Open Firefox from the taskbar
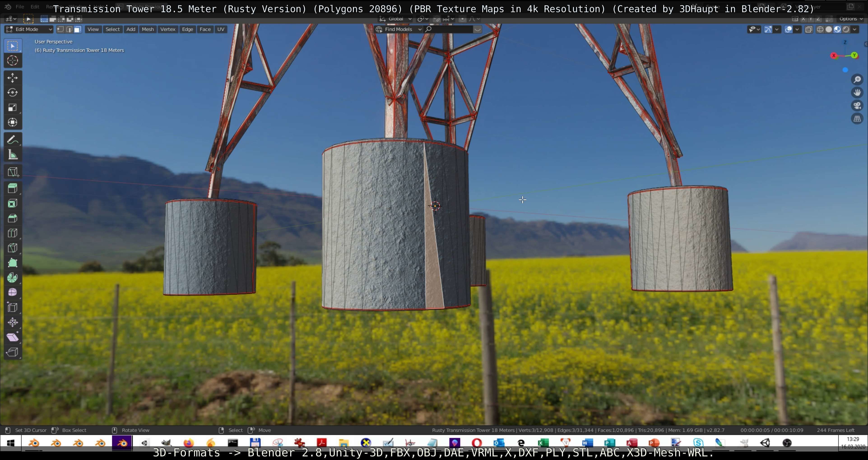Image resolution: width=868 pixels, height=460 pixels. click(x=189, y=443)
